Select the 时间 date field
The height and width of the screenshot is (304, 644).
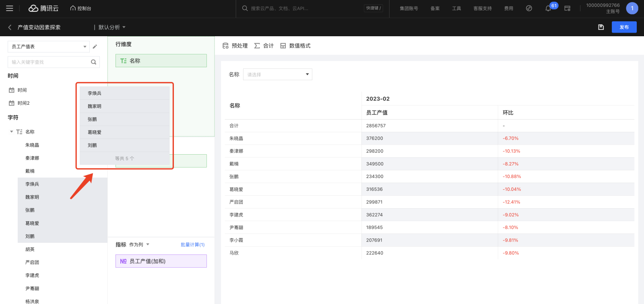tap(22, 90)
